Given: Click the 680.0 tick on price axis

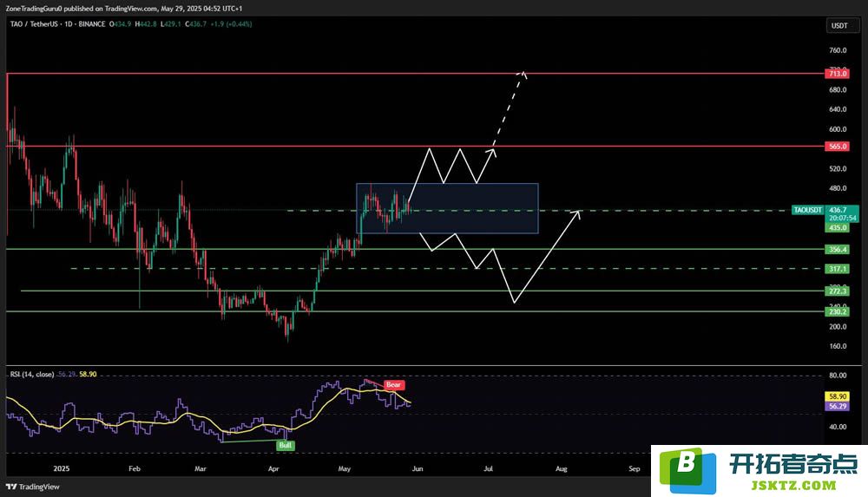Looking at the screenshot, I should click(x=838, y=89).
